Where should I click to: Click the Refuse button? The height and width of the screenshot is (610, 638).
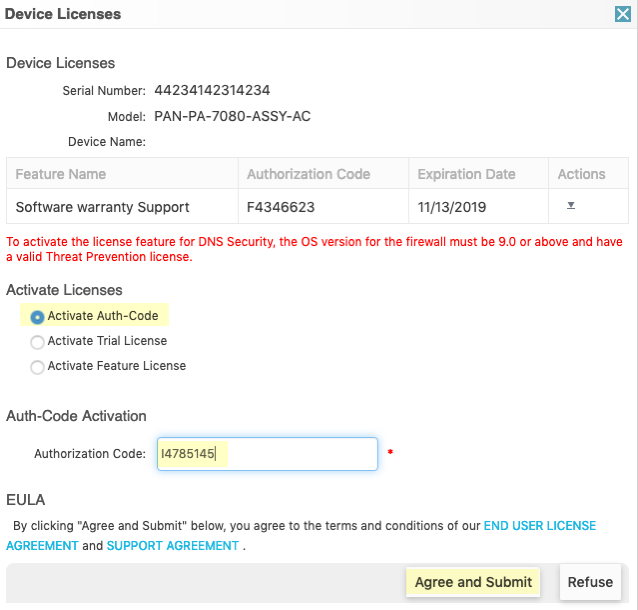590,583
